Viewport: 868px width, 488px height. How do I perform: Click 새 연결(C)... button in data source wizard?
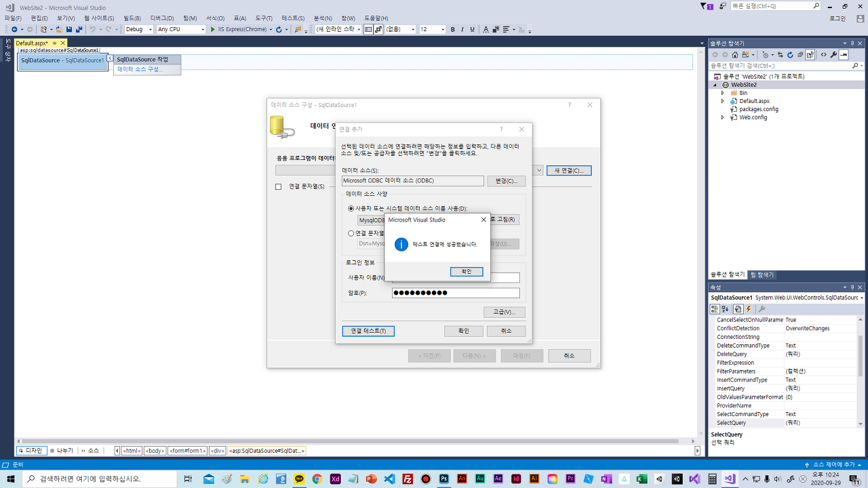569,170
